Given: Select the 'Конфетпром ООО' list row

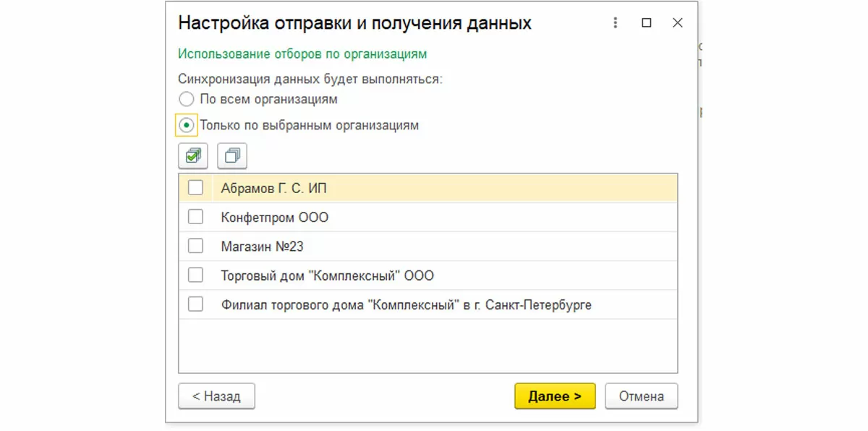Looking at the screenshot, I should point(275,217).
